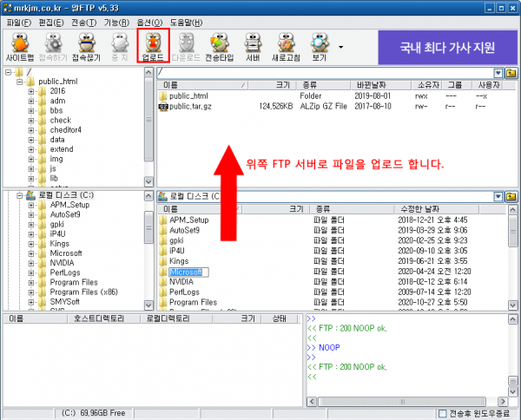Select Kings folder in local file list
Viewport: 521px width, 420px height.
pyautogui.click(x=179, y=261)
